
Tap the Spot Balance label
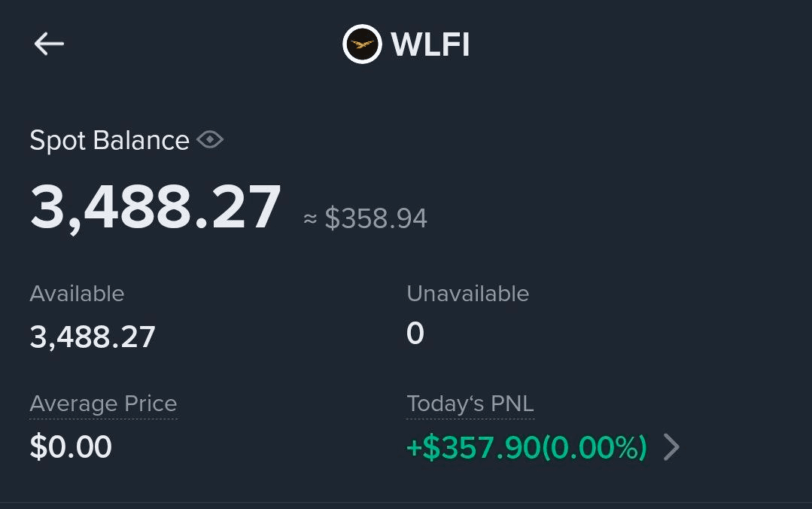tap(109, 140)
